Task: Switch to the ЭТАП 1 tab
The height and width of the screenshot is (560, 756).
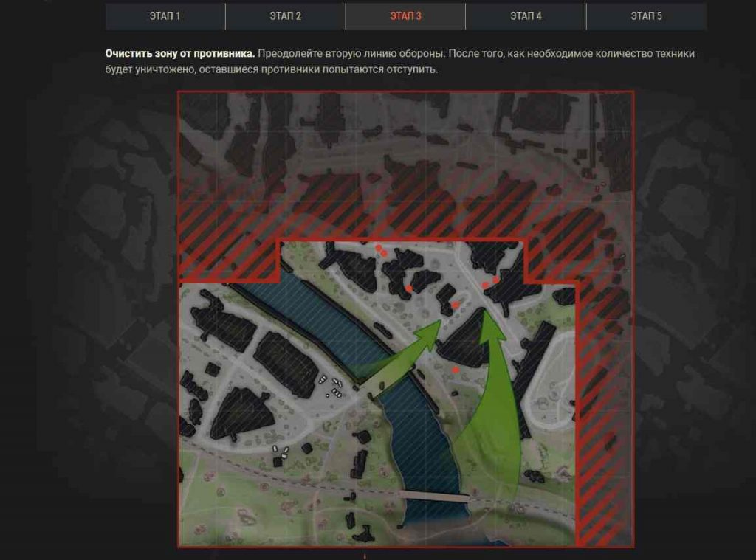Action: [165, 16]
